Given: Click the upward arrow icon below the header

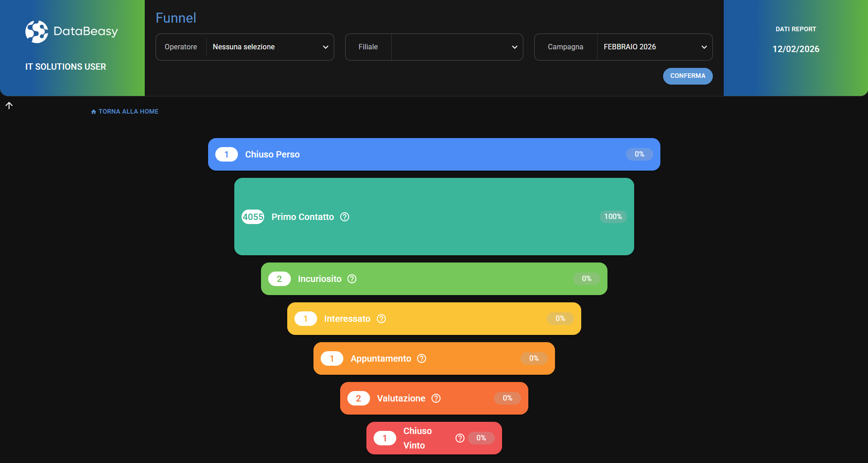Looking at the screenshot, I should point(9,105).
